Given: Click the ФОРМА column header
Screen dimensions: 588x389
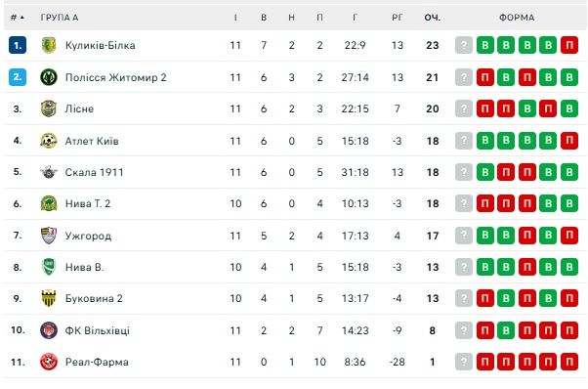Looking at the screenshot, I should (x=517, y=18).
